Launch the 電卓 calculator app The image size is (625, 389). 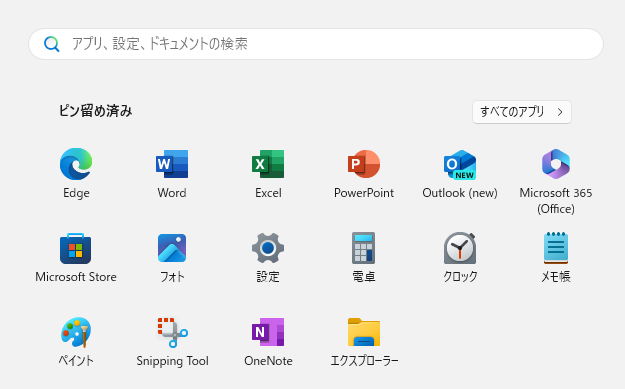click(x=364, y=248)
